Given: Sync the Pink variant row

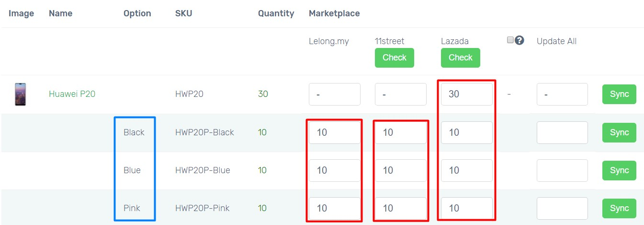Looking at the screenshot, I should pyautogui.click(x=619, y=208).
